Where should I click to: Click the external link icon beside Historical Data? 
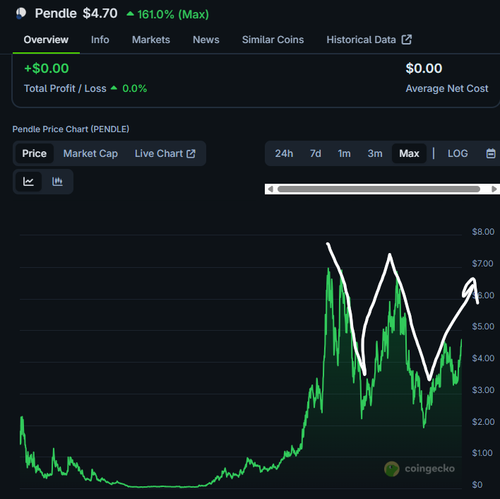(407, 39)
